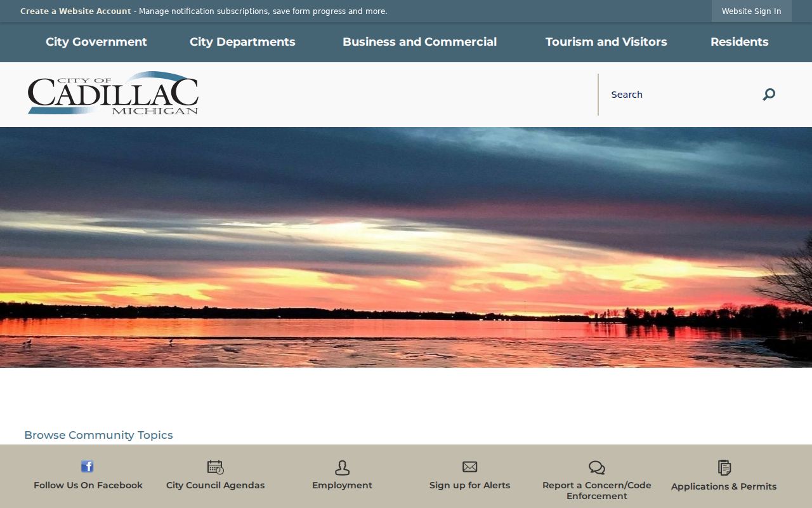The image size is (812, 508).
Task: Click the Sign up for Alerts label
Action: click(470, 485)
